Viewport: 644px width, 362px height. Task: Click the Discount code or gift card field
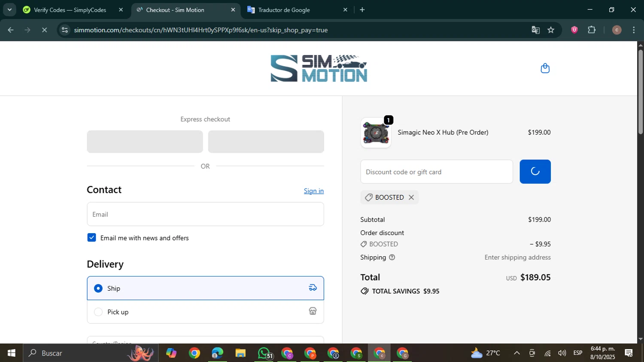coord(437,172)
